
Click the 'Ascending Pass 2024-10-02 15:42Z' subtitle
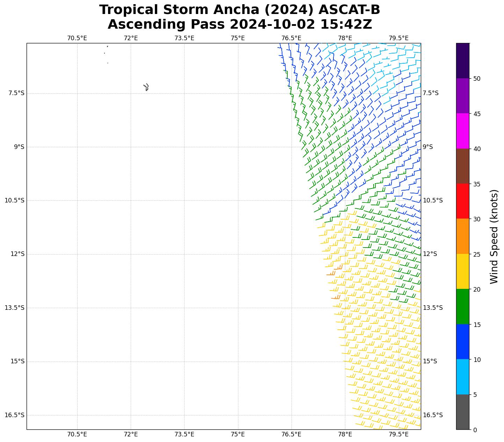pyautogui.click(x=239, y=24)
